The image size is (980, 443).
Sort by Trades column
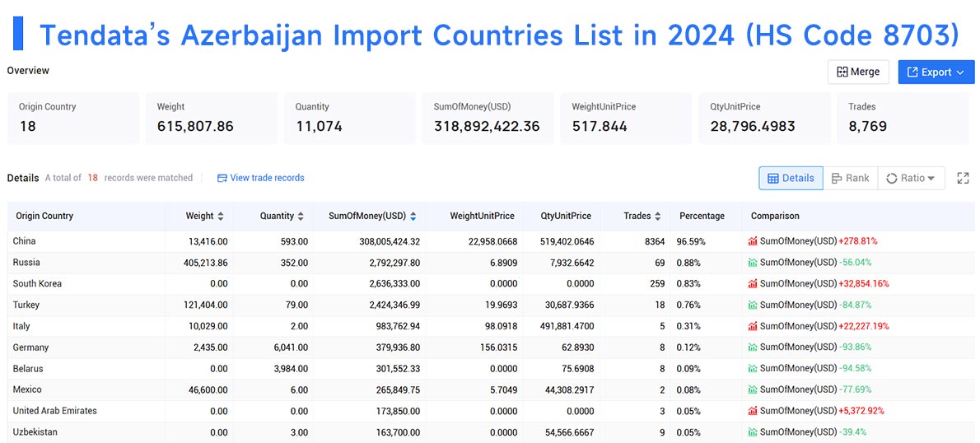tap(657, 217)
